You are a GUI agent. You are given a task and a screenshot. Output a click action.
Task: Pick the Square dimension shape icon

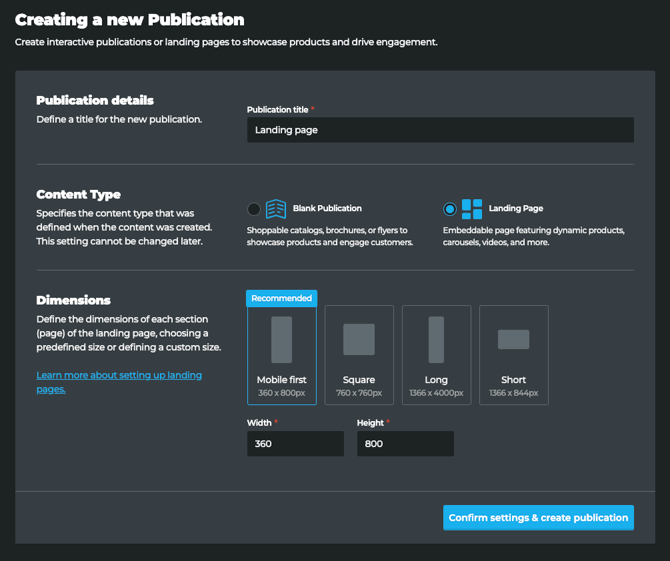(359, 340)
